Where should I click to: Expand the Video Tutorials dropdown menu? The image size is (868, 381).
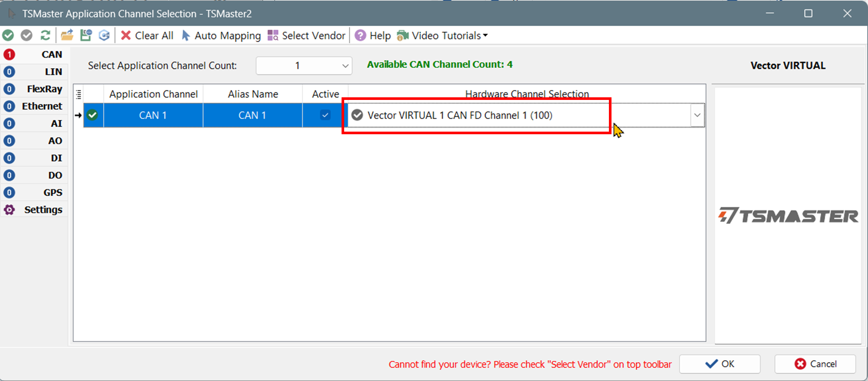point(442,36)
